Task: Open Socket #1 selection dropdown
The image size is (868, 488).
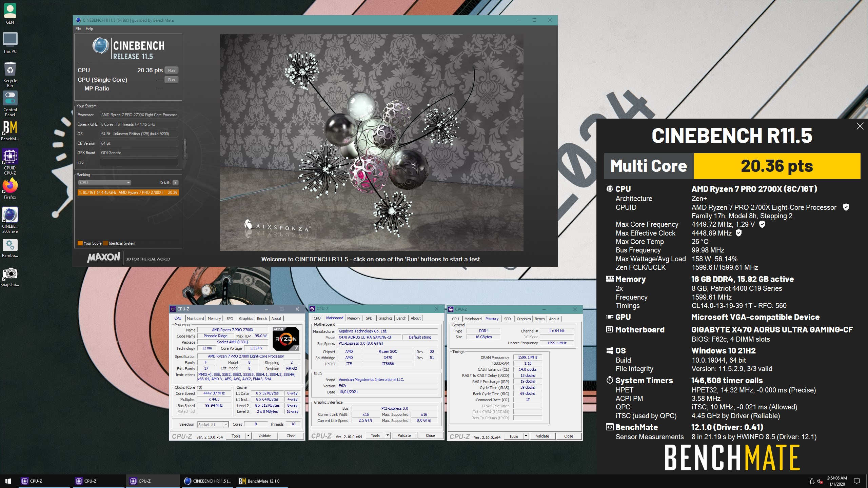Action: tap(213, 424)
